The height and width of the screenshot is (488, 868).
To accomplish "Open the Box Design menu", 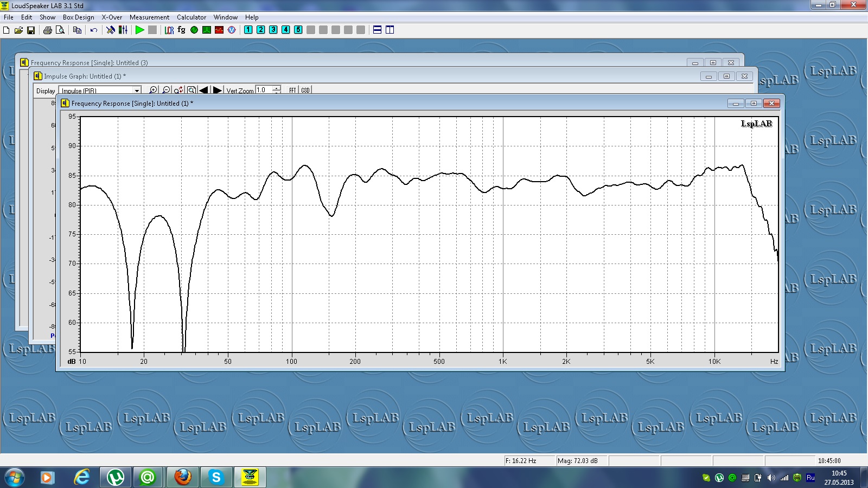I will click(79, 17).
